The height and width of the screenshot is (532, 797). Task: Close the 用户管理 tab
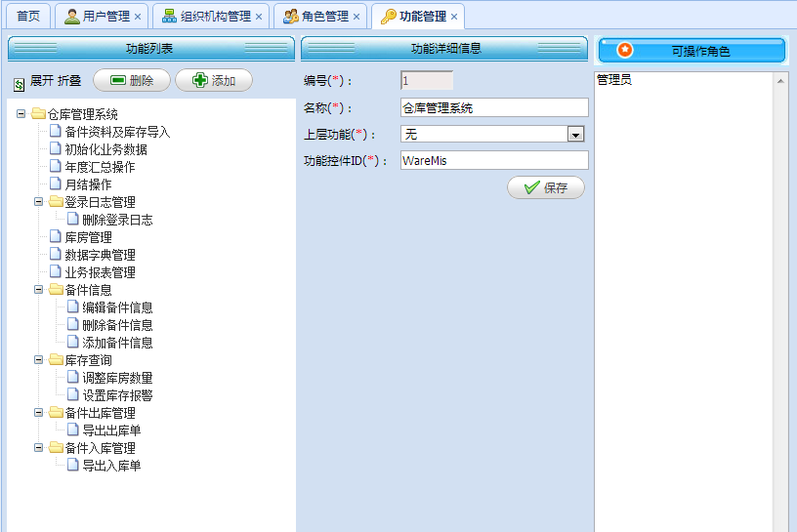[x=138, y=17]
